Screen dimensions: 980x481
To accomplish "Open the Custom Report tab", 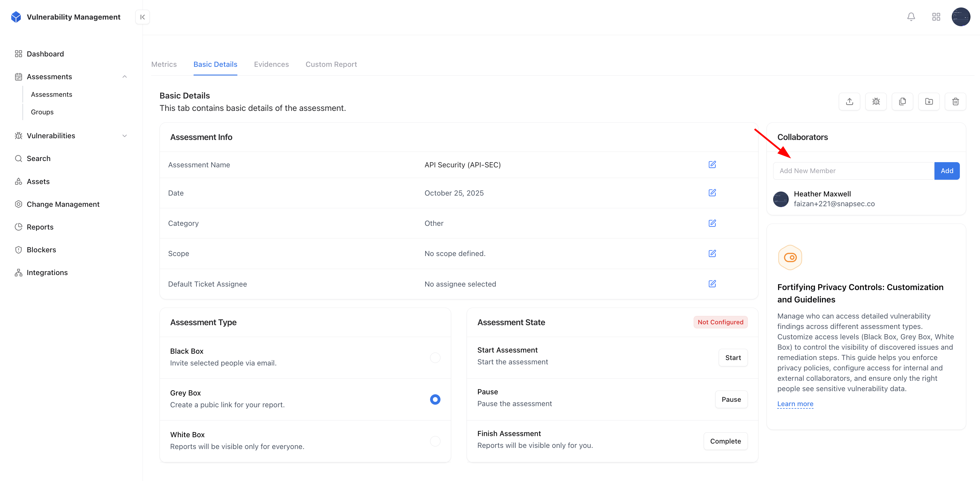I will tap(331, 64).
